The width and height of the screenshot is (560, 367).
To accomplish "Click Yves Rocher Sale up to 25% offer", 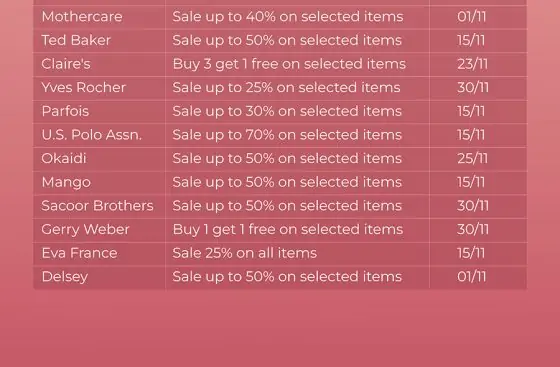I will pos(286,87).
